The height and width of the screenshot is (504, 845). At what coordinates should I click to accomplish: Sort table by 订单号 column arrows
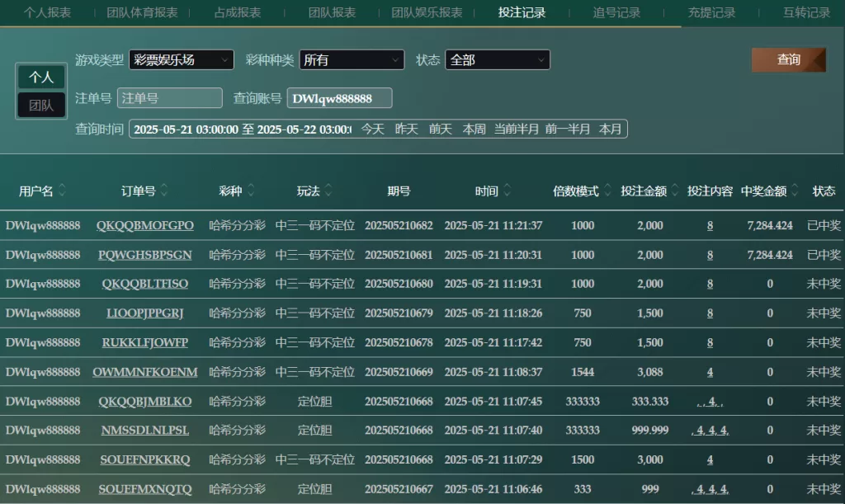164,190
